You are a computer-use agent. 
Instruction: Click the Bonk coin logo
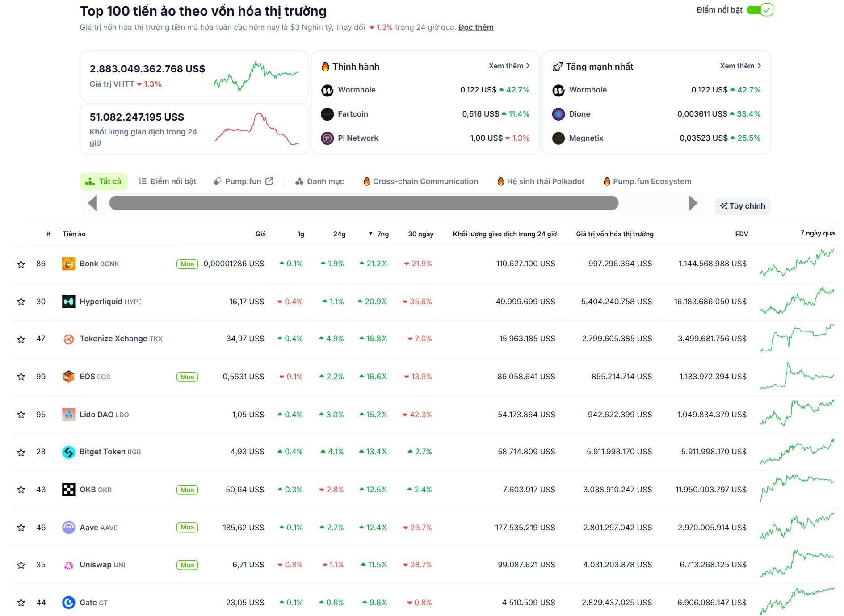tap(68, 264)
